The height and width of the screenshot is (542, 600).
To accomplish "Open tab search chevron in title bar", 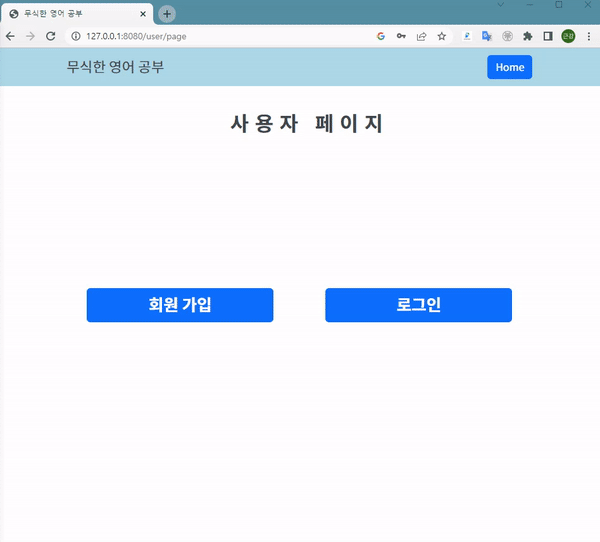I will coord(501,5).
